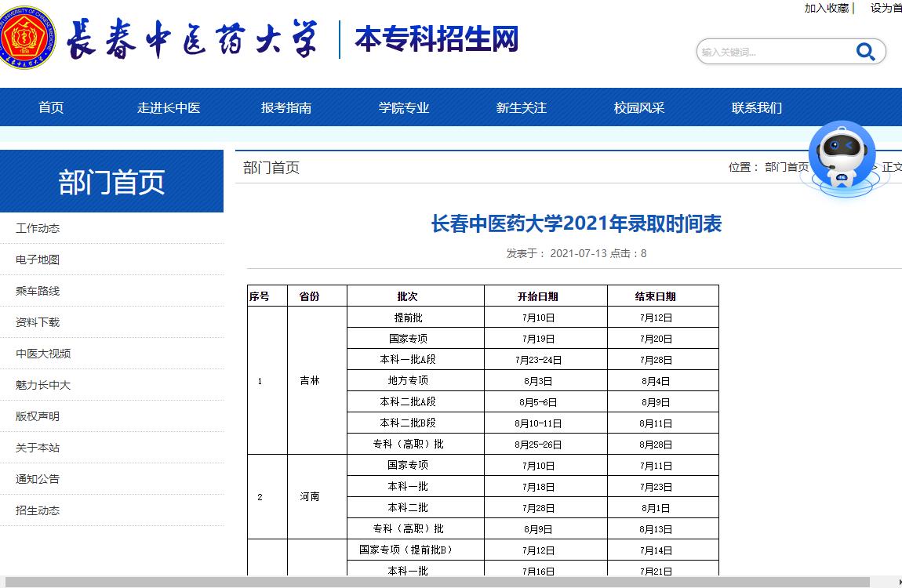Click the article title 长春中医药大学2021年录取时间表

576,223
